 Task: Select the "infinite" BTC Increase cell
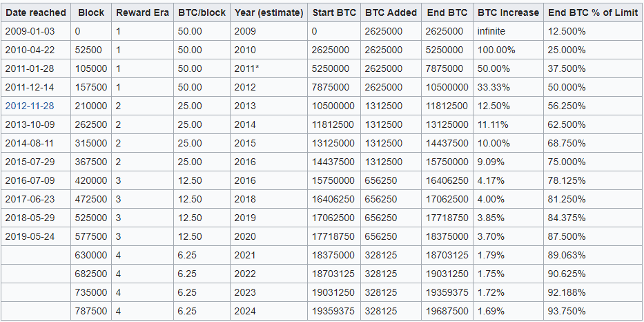(491, 31)
